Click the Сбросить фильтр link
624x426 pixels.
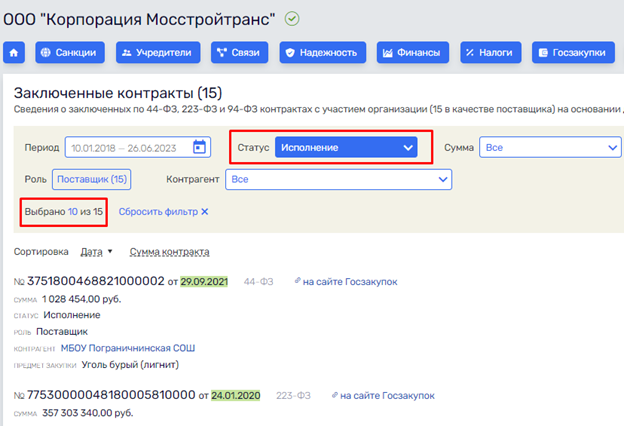tap(158, 211)
